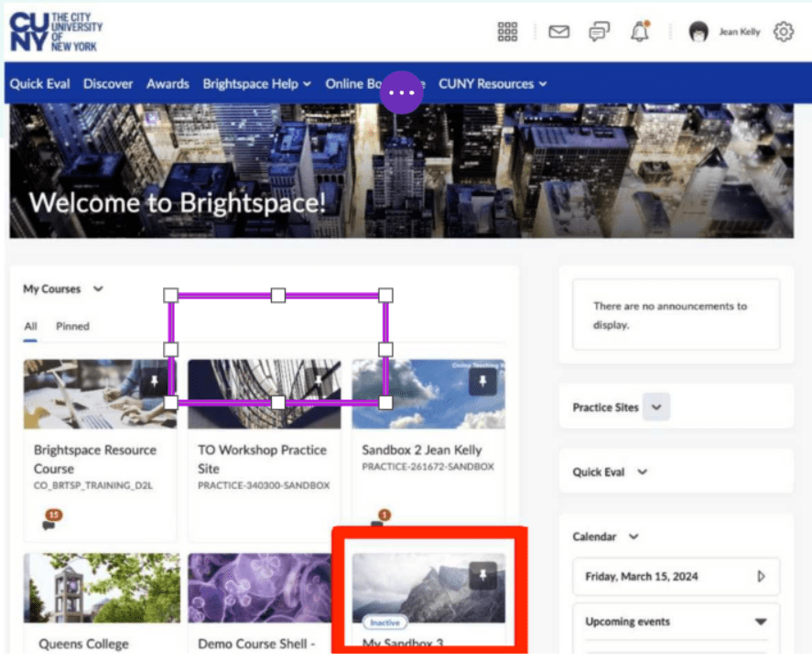Click PRACTICE-261672-SANDBOX course code text
This screenshot has height=661, width=812.
click(x=428, y=467)
